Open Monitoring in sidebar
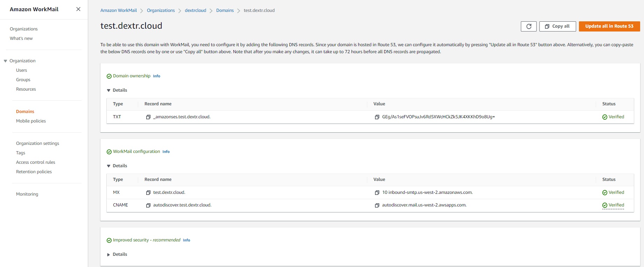Screen dimensions: 644x267 pyautogui.click(x=27, y=194)
